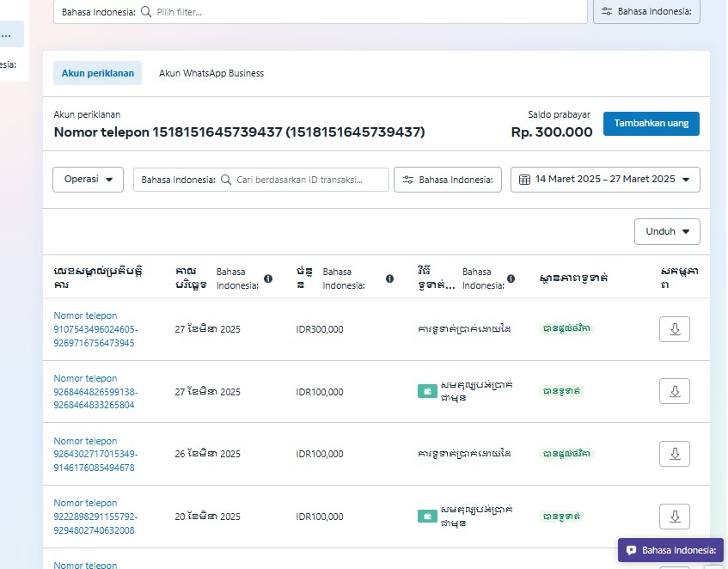This screenshot has width=728, height=569.
Task: Click the Tambahkan uang button
Action: pyautogui.click(x=651, y=124)
